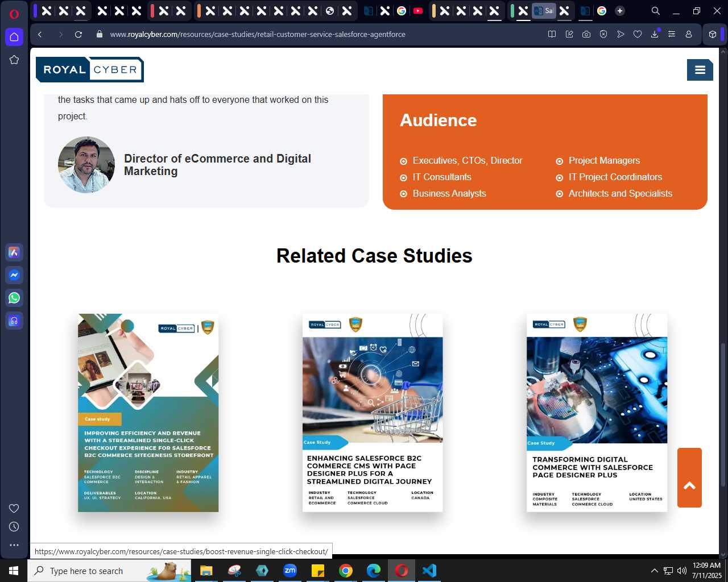Viewport: 728px width, 582px height.
Task: Click the 'Related Case Studies' heading
Action: click(x=374, y=256)
